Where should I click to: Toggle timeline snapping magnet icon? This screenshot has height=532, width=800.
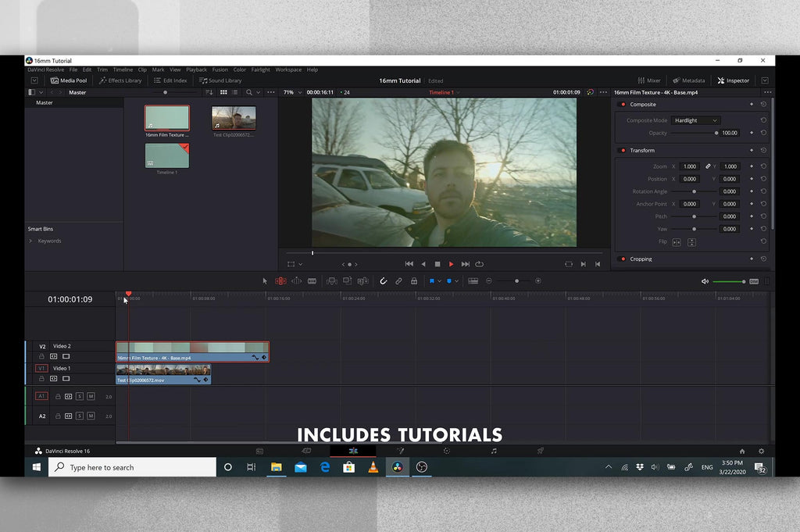coord(384,281)
